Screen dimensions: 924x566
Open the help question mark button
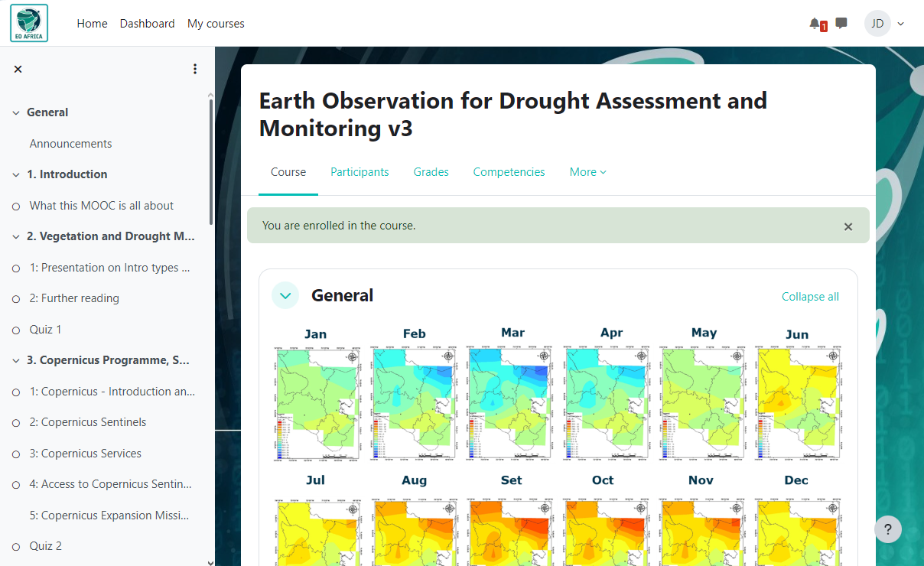888,529
